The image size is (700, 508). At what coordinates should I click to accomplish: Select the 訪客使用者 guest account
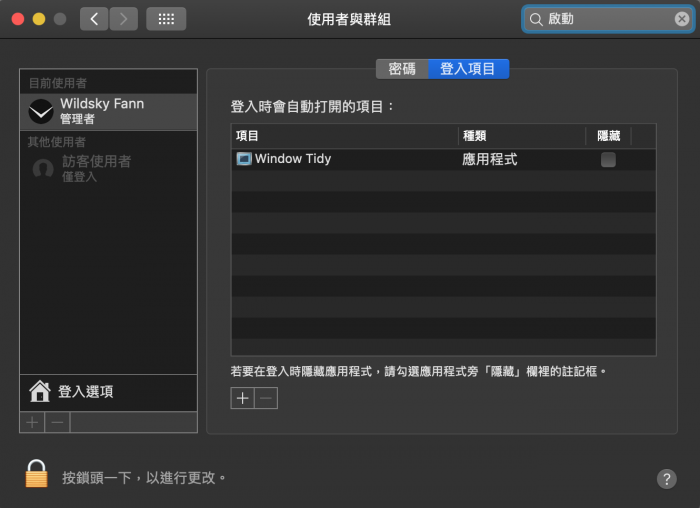(96, 167)
